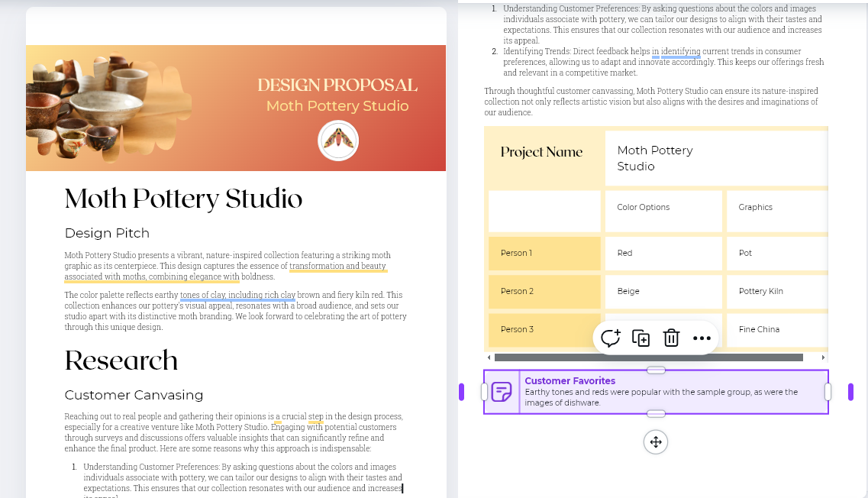Click the 'Moth Pottery Studio' table cell
The height and width of the screenshot is (498, 868).
[x=716, y=158]
